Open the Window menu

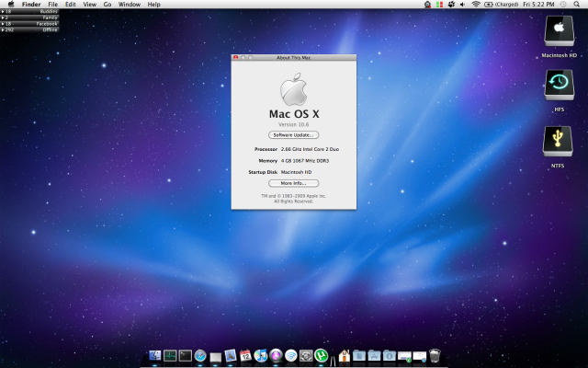130,4
